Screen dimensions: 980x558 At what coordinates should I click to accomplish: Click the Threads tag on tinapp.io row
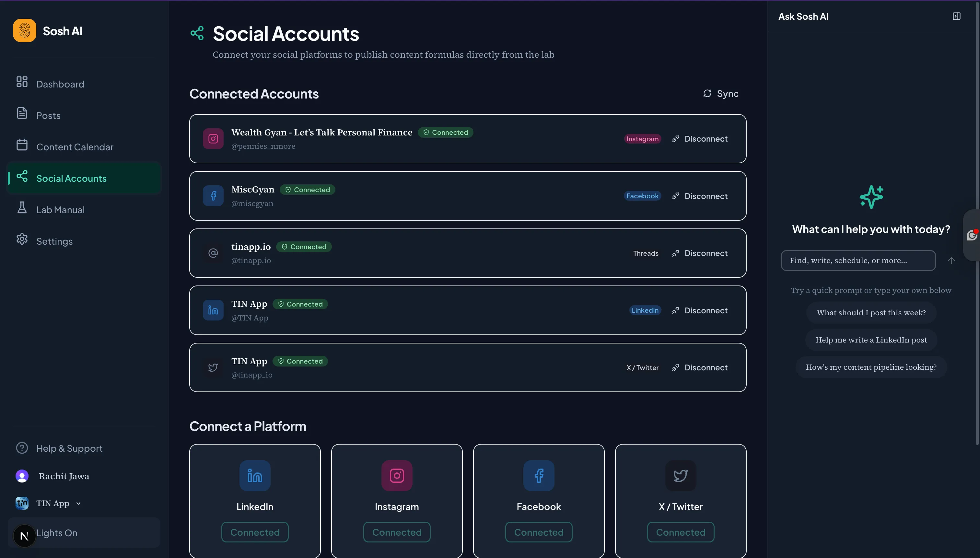[646, 253]
